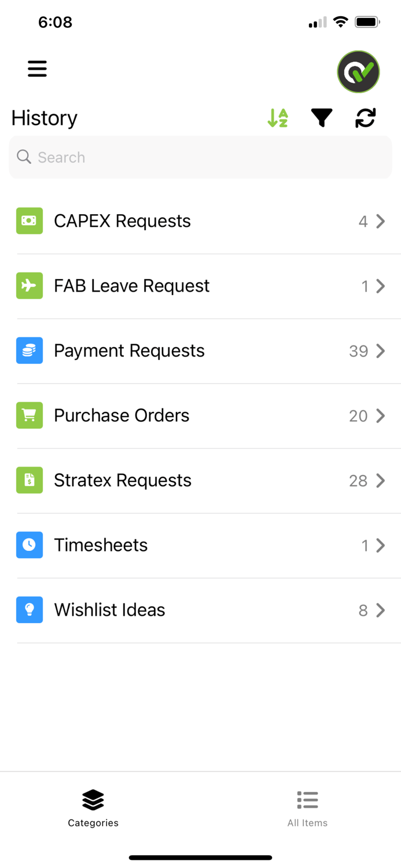Image resolution: width=401 pixels, height=868 pixels.
Task: Click into the Search field
Action: [200, 157]
